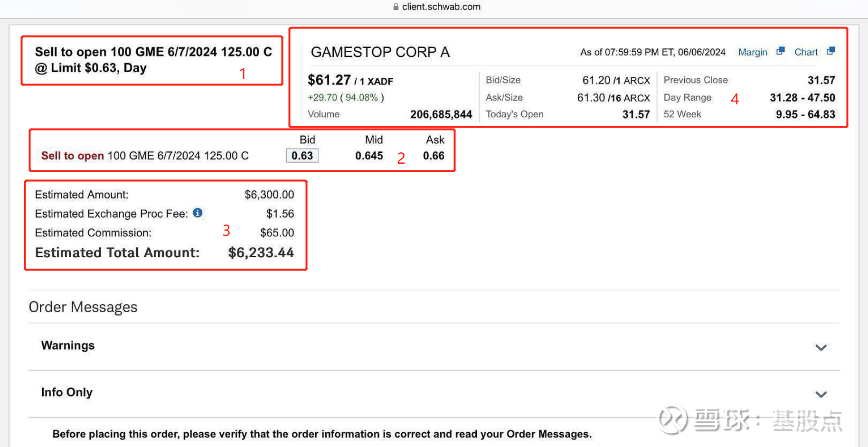
Task: Click the Margin pop-out window icon
Action: (x=781, y=51)
